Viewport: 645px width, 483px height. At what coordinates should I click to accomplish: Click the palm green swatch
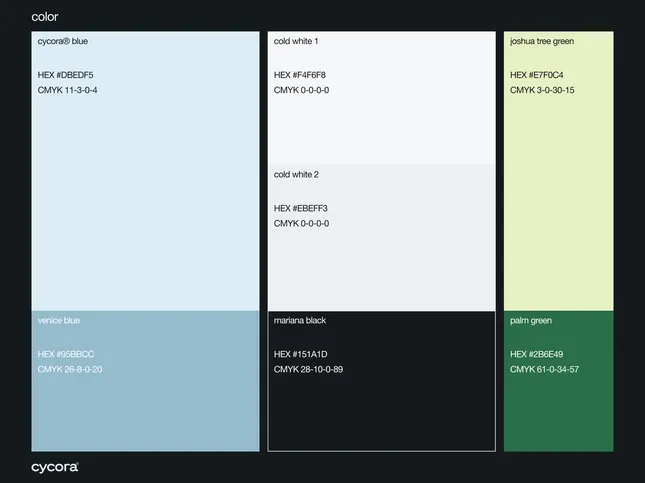[x=559, y=381]
